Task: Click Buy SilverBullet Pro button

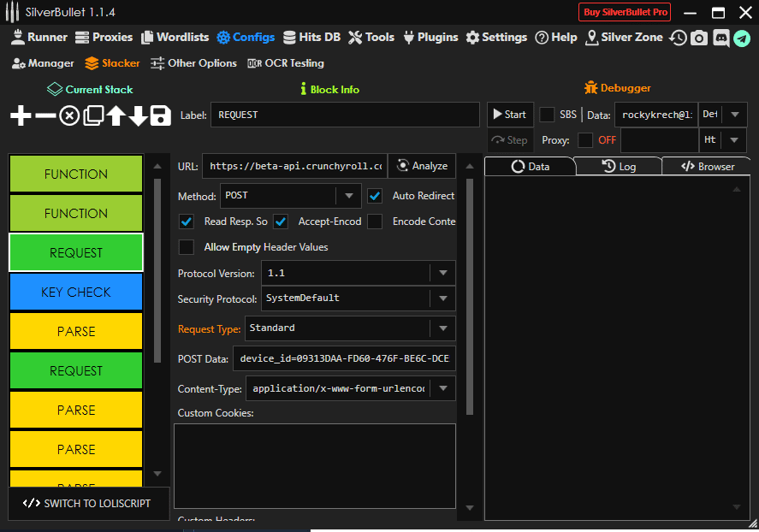Action: click(625, 12)
